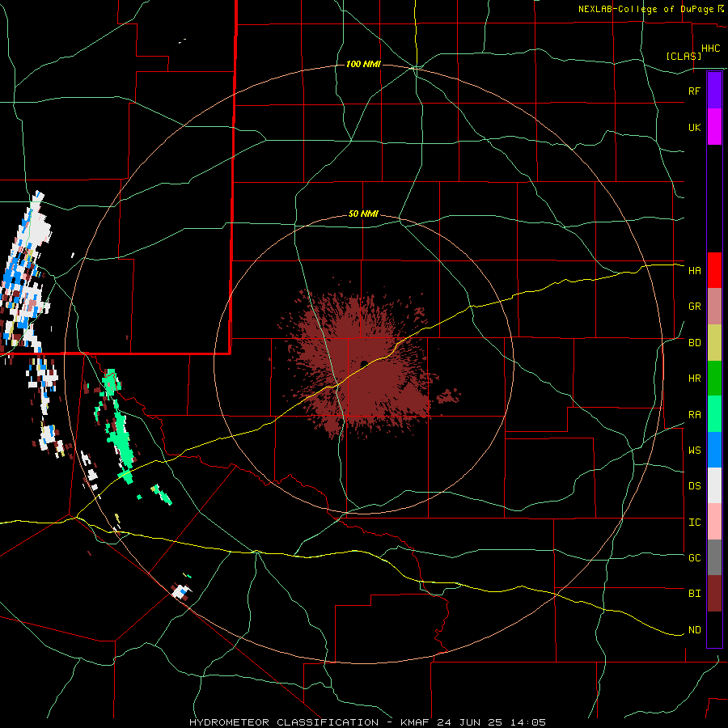The width and height of the screenshot is (728, 728).
Task: Click the HYDROMETEOR CLASSIFICATION title text
Action: coord(284,722)
